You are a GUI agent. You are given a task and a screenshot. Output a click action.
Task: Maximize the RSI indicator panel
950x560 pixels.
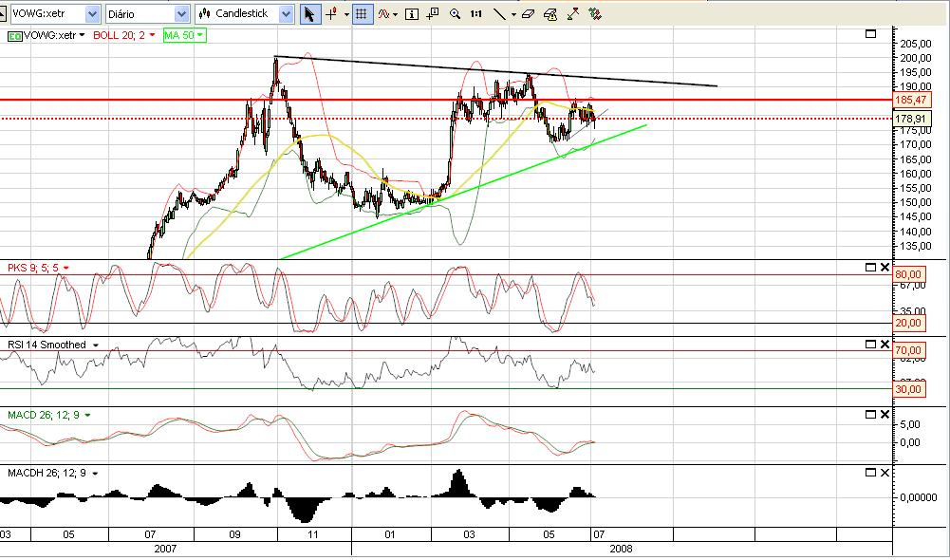coord(870,345)
